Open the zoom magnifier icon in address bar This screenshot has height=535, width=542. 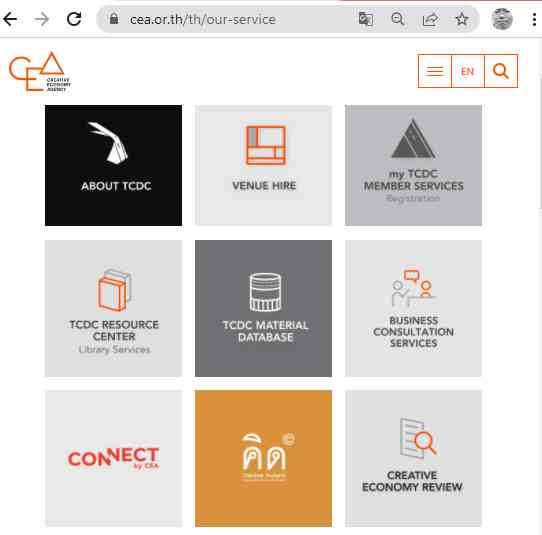tap(398, 19)
